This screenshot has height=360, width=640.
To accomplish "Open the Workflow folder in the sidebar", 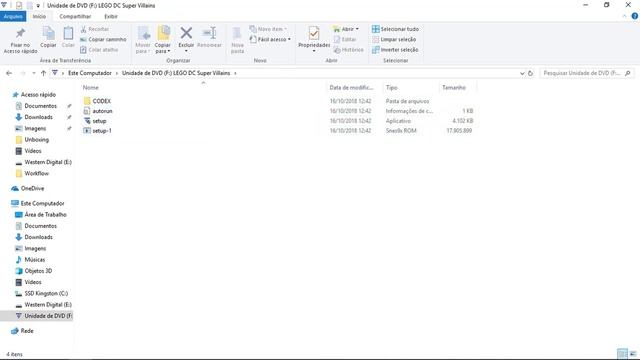I will tap(36, 173).
